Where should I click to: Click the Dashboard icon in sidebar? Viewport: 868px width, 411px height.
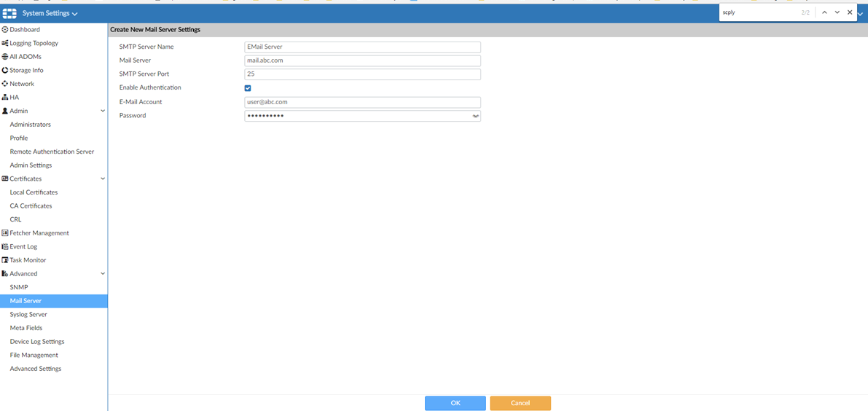tap(5, 30)
